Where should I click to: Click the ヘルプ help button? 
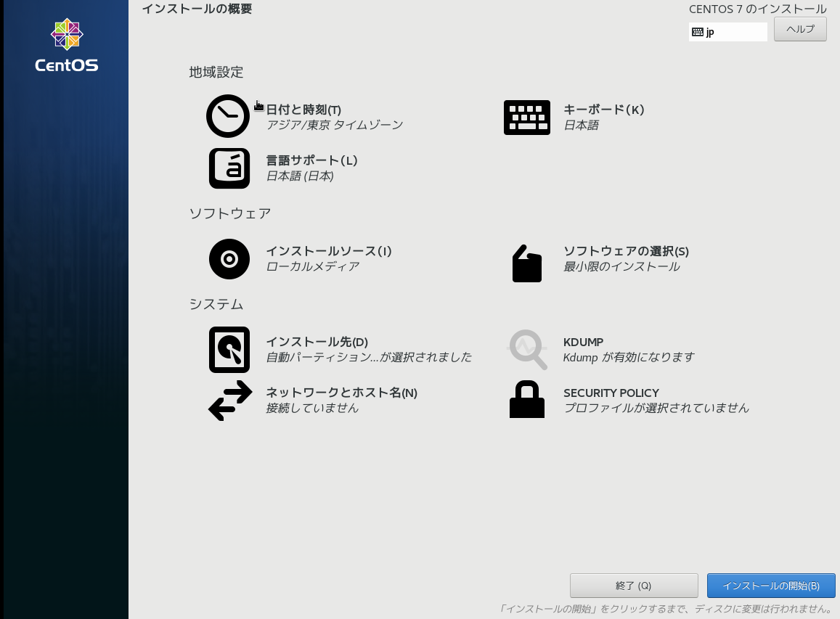click(x=800, y=30)
